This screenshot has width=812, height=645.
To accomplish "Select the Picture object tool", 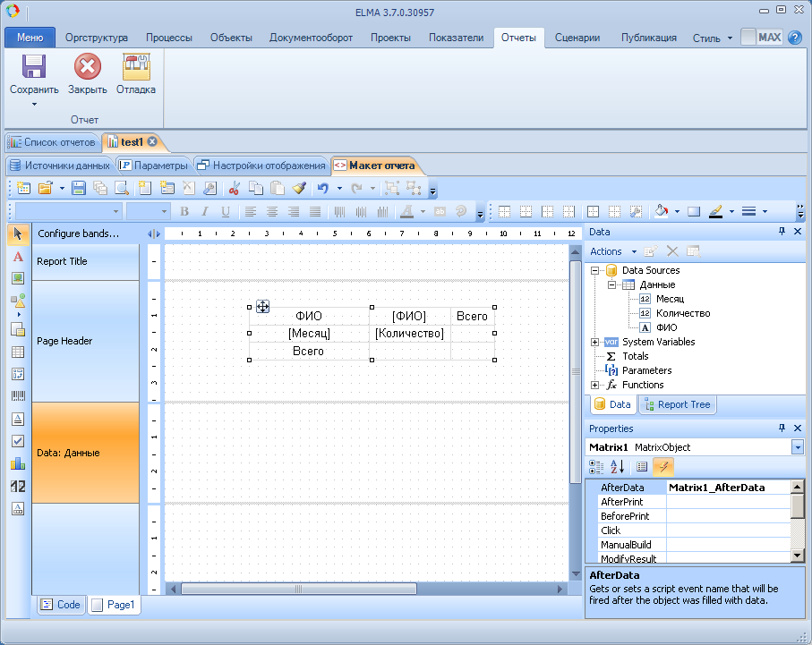I will [x=17, y=278].
